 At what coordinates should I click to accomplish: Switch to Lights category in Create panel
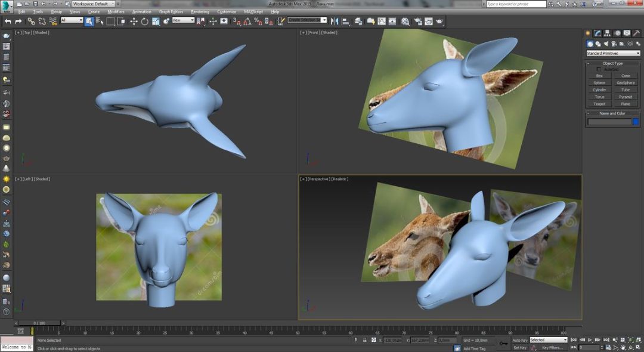coord(606,44)
